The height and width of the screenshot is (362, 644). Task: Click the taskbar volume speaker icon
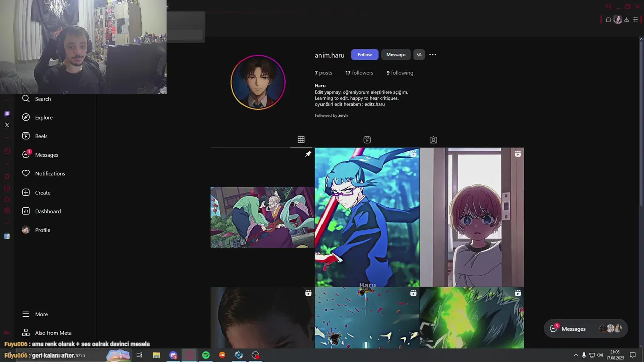pos(600,355)
